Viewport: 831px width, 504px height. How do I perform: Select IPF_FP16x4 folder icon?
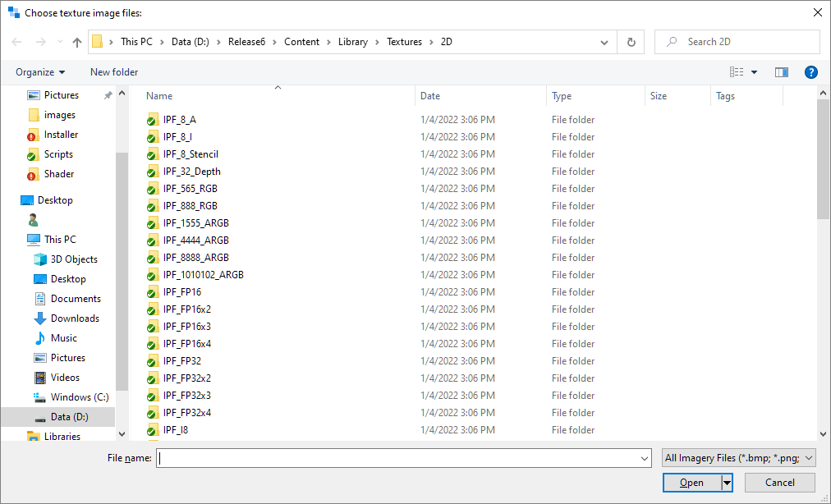click(x=153, y=344)
